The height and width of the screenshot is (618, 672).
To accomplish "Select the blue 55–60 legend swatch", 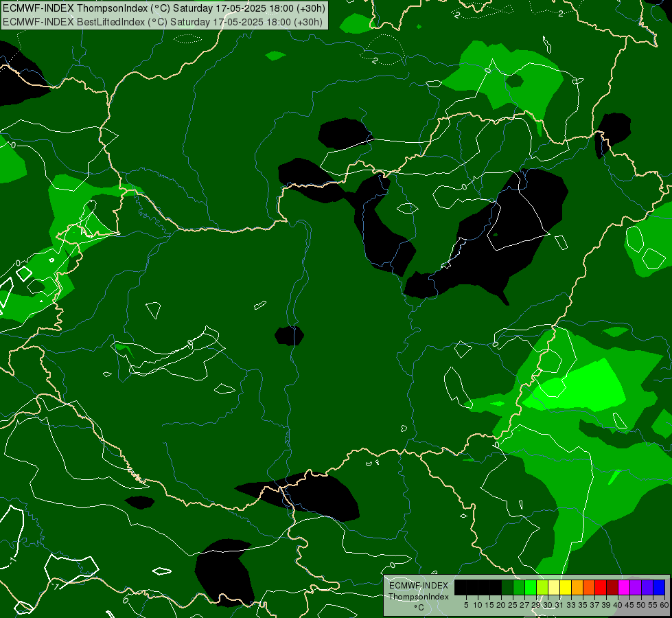I will (659, 587).
